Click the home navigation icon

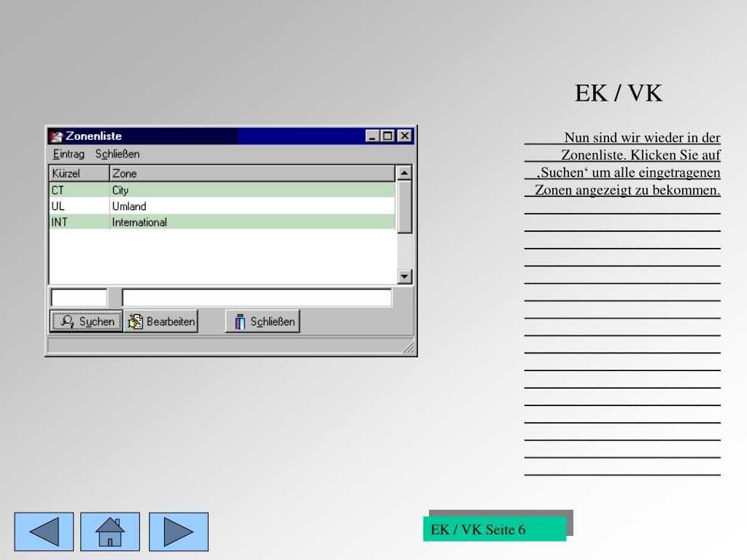pos(110,532)
